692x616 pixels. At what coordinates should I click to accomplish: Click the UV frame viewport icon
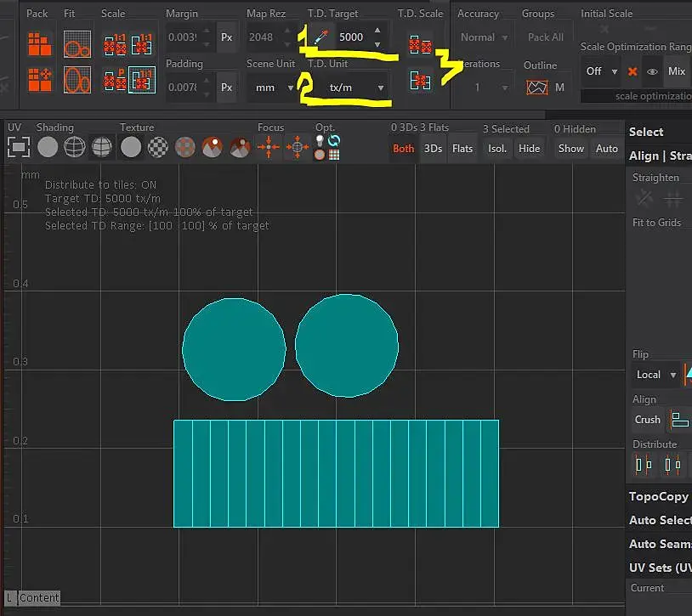(x=19, y=147)
